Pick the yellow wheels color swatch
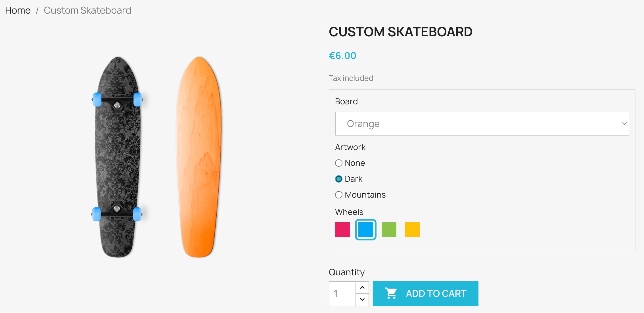 pyautogui.click(x=412, y=230)
